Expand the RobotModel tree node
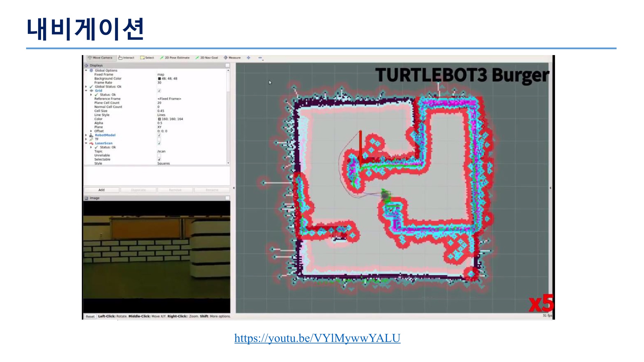The image size is (644, 362). [x=86, y=135]
